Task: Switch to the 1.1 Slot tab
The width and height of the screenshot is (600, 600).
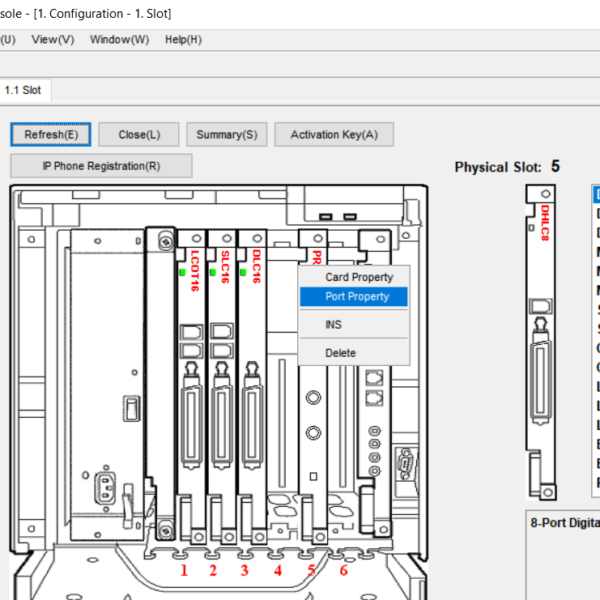Action: click(x=23, y=90)
